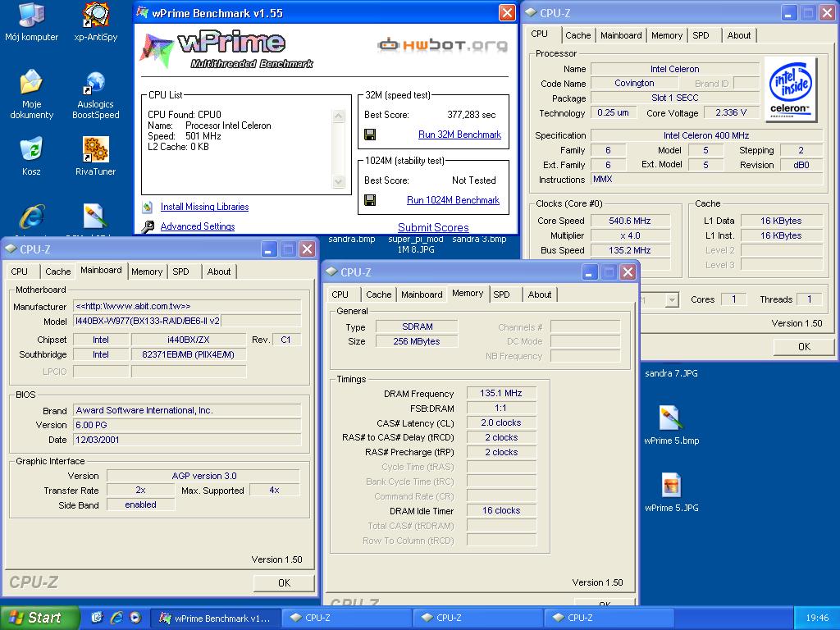The image size is (840, 630).
Task: Switch to Memory tab in processor CPU-Z window
Action: pos(667,35)
